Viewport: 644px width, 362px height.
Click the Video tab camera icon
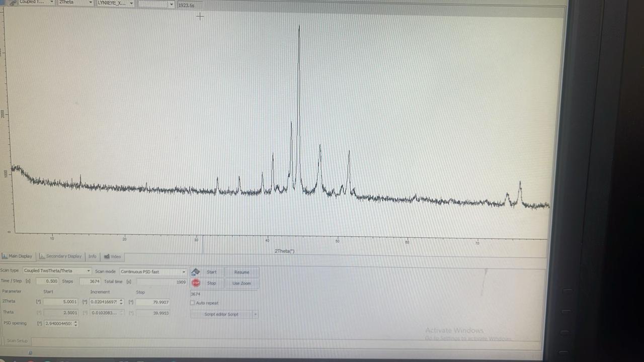point(107,256)
